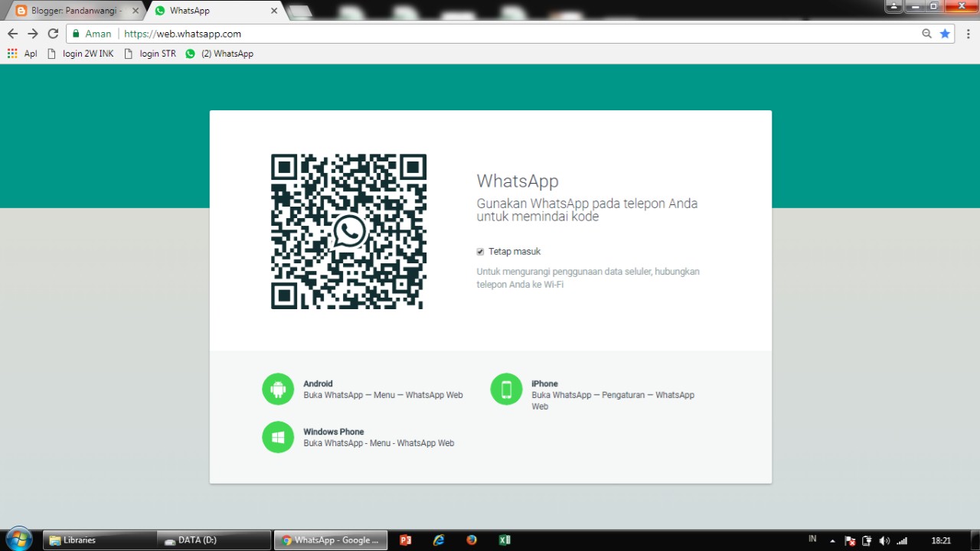This screenshot has height=551, width=980.
Task: Open the Windows Start orb
Action: pyautogui.click(x=18, y=540)
